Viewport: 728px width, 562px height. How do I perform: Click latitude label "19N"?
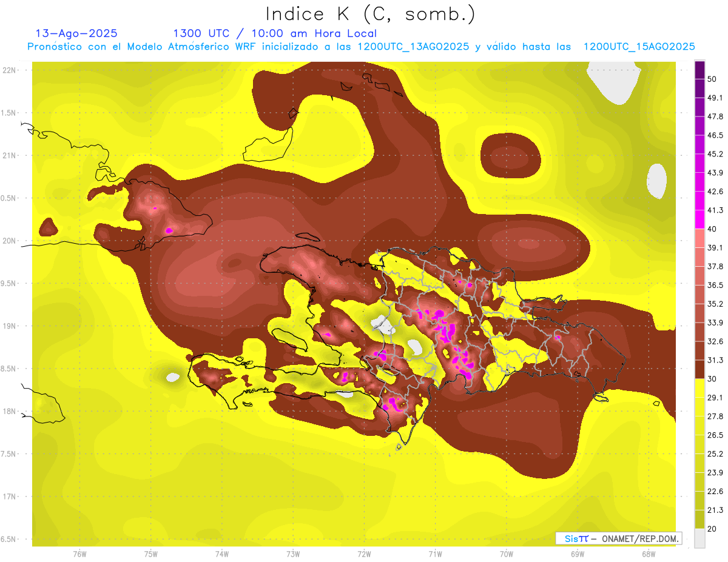coord(9,326)
